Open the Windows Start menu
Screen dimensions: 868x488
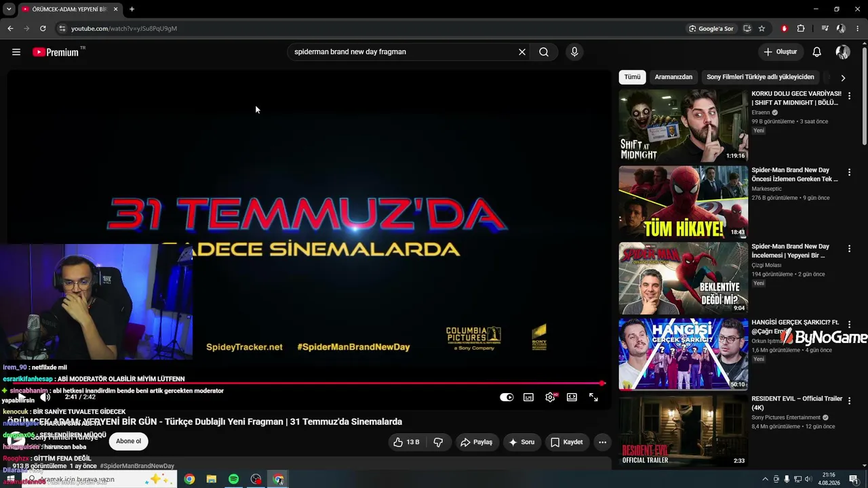tap(10, 479)
